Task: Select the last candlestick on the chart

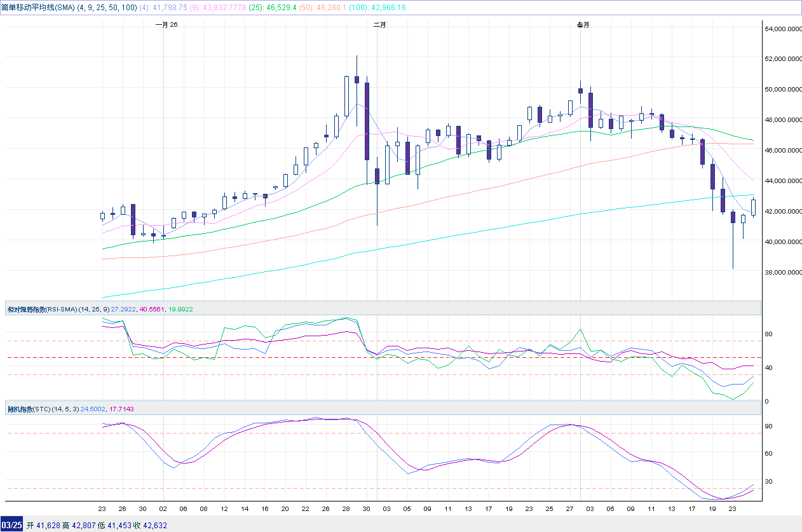Action: 754,208
